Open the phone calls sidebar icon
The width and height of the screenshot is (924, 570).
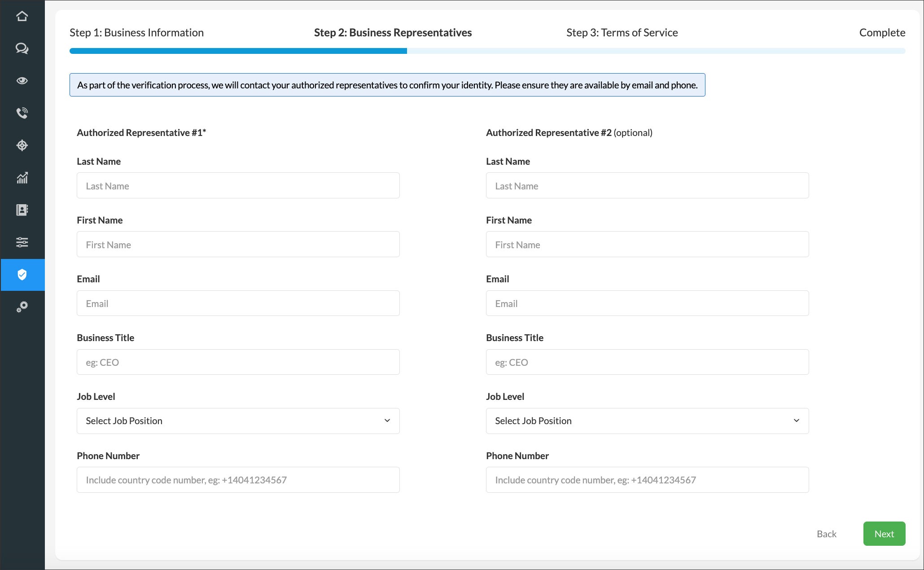click(x=22, y=113)
